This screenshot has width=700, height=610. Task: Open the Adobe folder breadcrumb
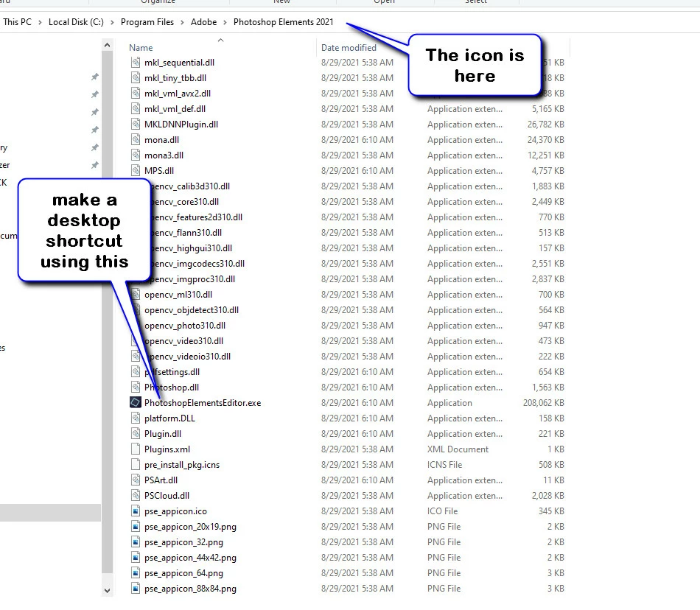click(203, 22)
